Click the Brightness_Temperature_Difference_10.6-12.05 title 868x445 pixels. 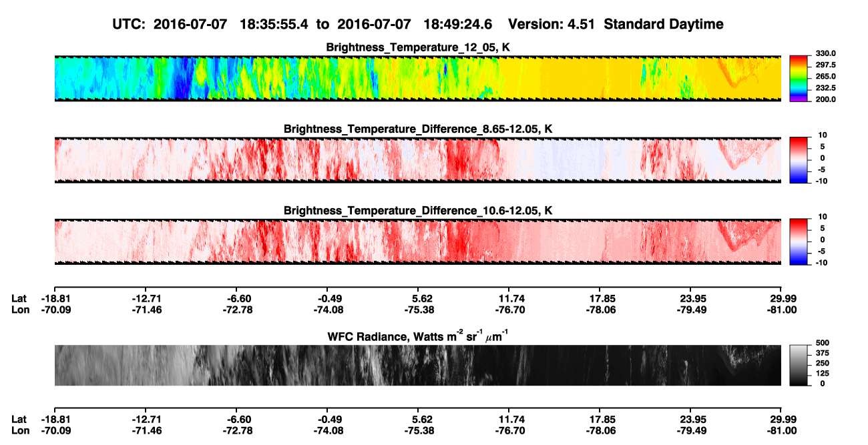[418, 211]
